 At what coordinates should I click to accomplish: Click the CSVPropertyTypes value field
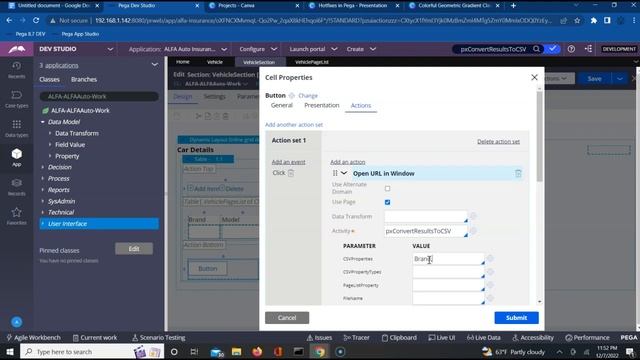448,272
